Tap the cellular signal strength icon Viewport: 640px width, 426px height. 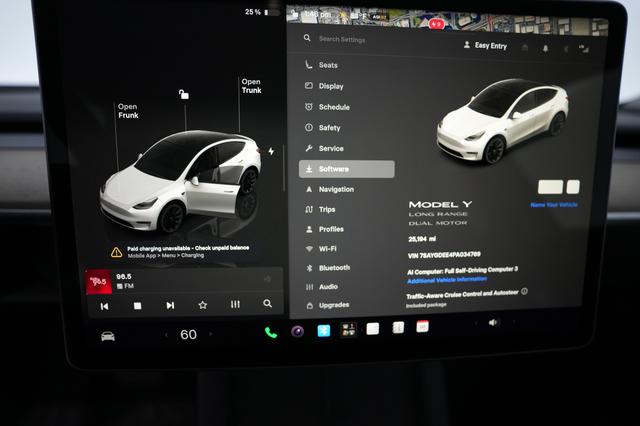click(x=584, y=49)
